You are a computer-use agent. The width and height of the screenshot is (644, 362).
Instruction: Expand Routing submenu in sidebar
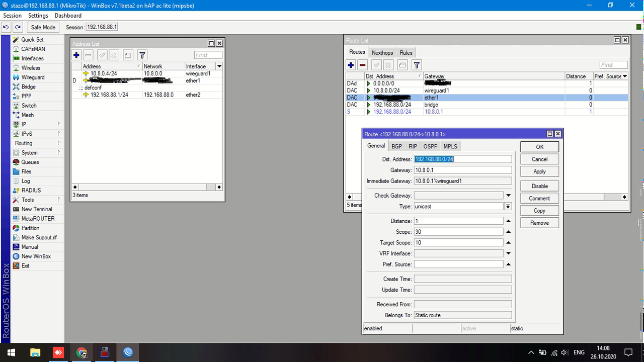click(58, 143)
